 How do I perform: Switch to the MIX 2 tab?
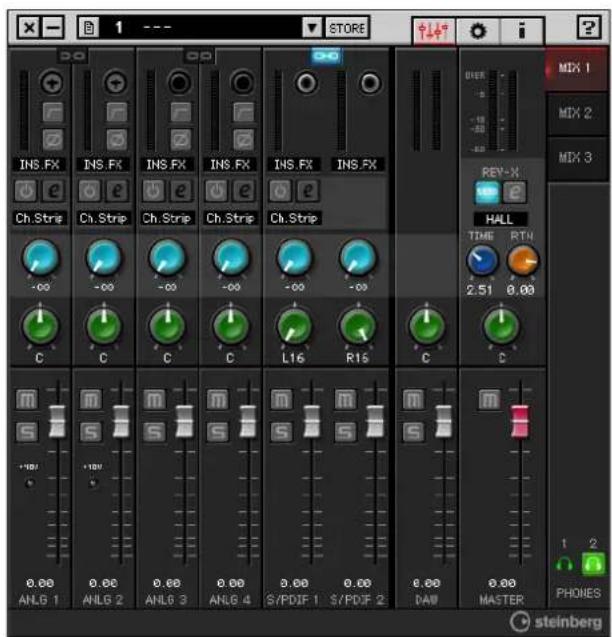(x=576, y=113)
